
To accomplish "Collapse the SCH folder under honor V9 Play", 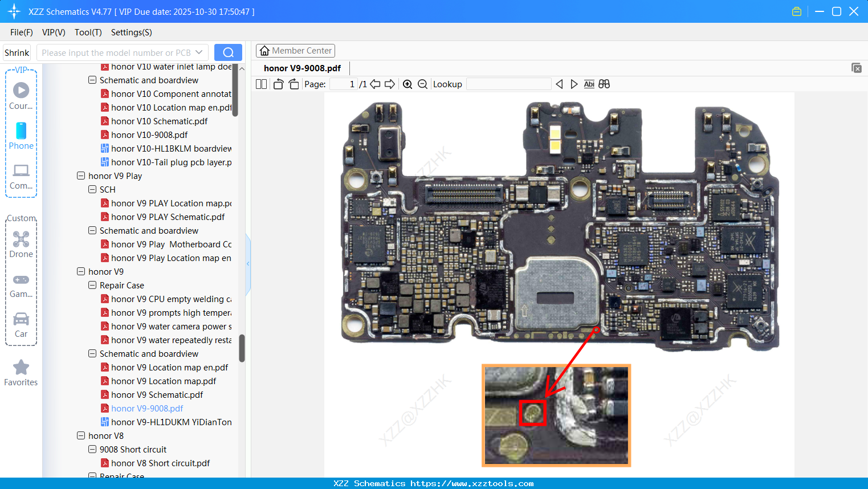I will [92, 190].
